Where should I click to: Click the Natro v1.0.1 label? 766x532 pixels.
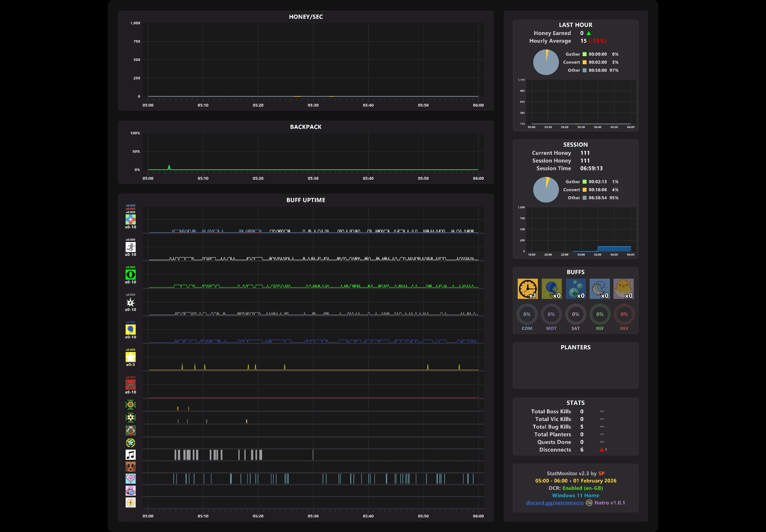coord(610,503)
